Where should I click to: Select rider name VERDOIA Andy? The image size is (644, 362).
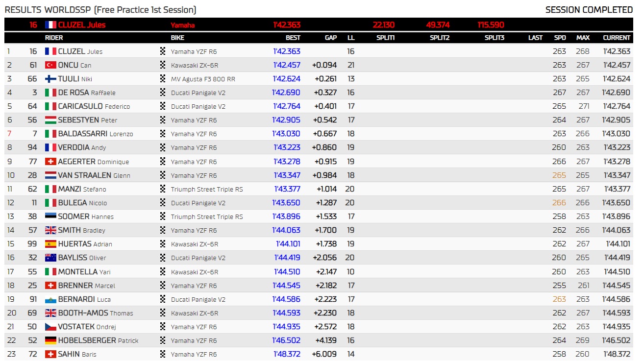coord(82,147)
